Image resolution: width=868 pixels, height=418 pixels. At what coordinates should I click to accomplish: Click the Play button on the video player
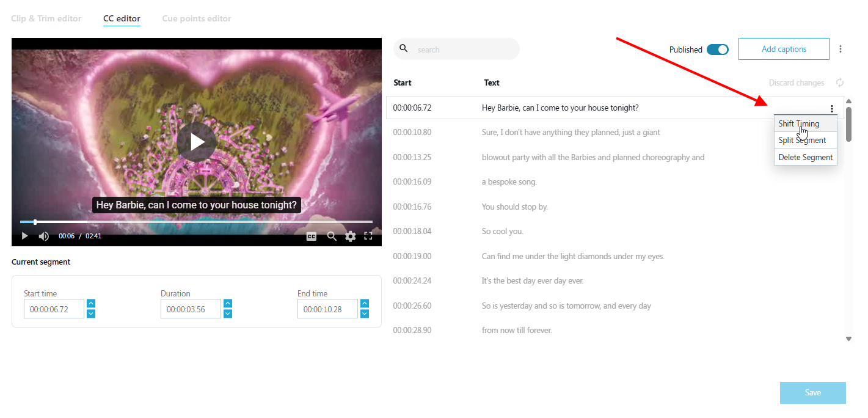24,235
